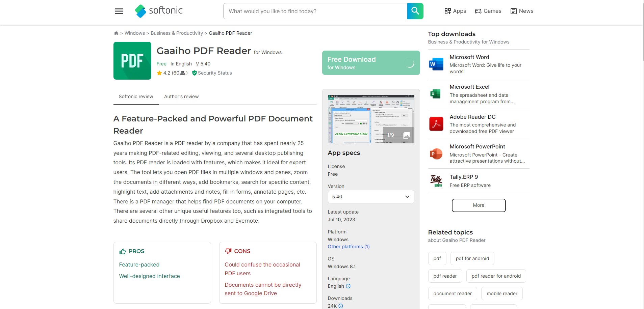Go to Windows breadcrumb
The width and height of the screenshot is (644, 309).
(135, 33)
